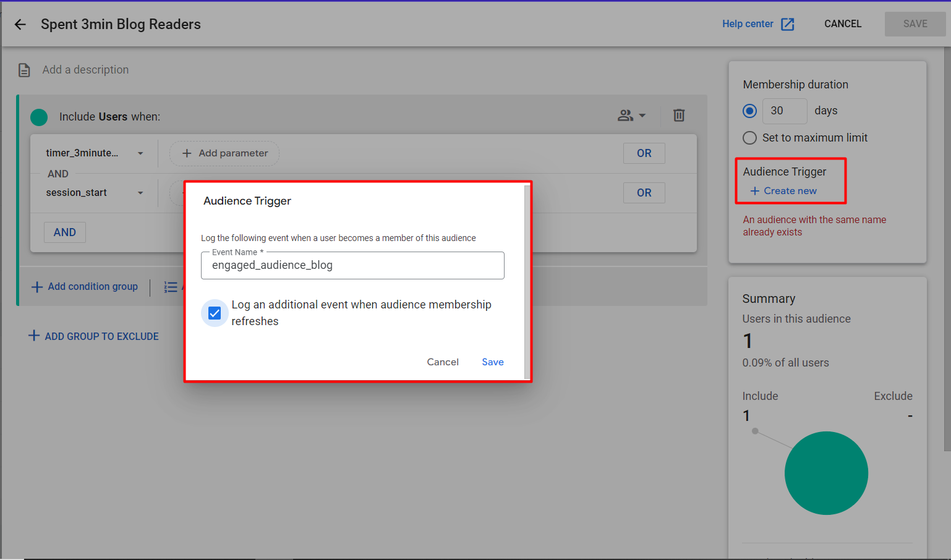The image size is (951, 560).
Task: Click the description document icon
Action: 24,70
